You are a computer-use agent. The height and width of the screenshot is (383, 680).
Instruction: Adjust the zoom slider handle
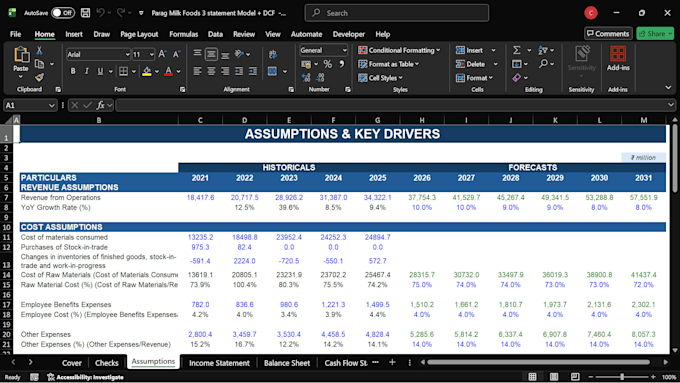click(x=621, y=377)
